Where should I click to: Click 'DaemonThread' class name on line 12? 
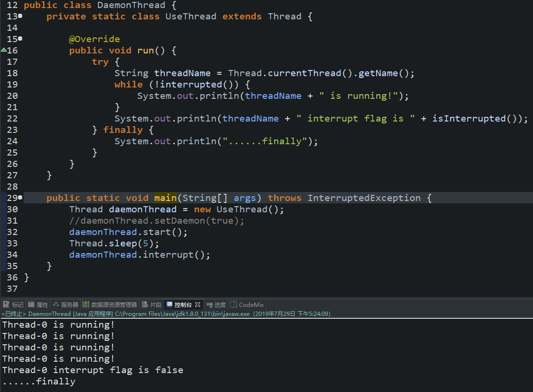coord(131,5)
